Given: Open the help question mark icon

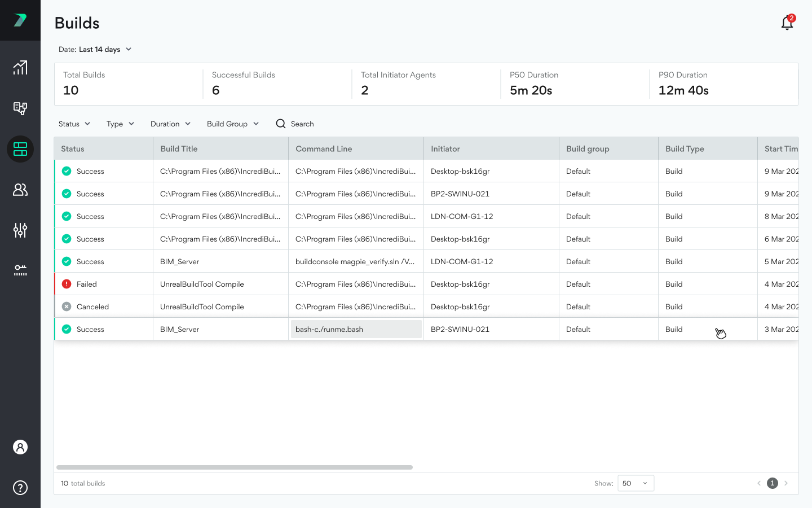Looking at the screenshot, I should 20,488.
